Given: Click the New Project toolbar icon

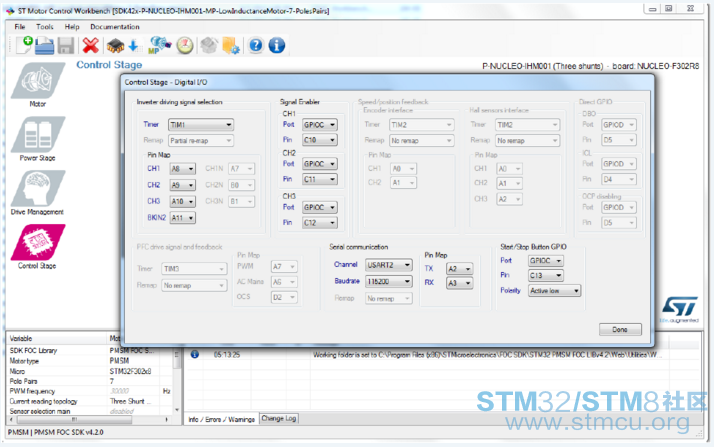Looking at the screenshot, I should pyautogui.click(x=24, y=45).
